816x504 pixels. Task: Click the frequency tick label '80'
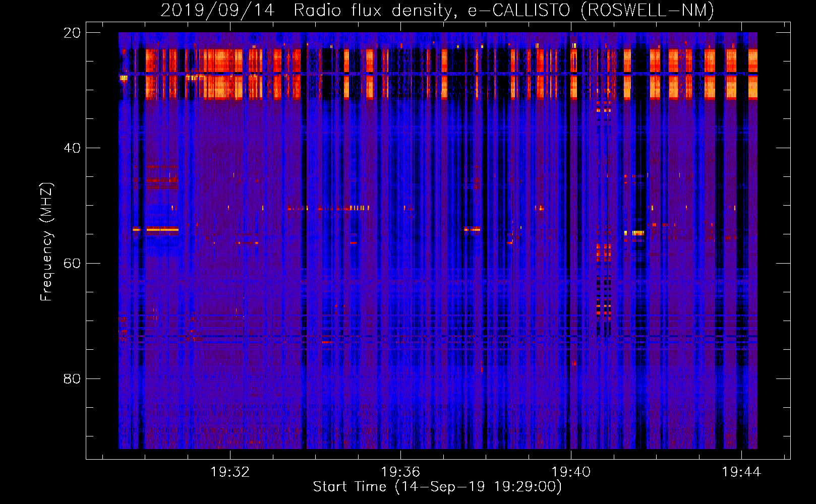click(72, 379)
